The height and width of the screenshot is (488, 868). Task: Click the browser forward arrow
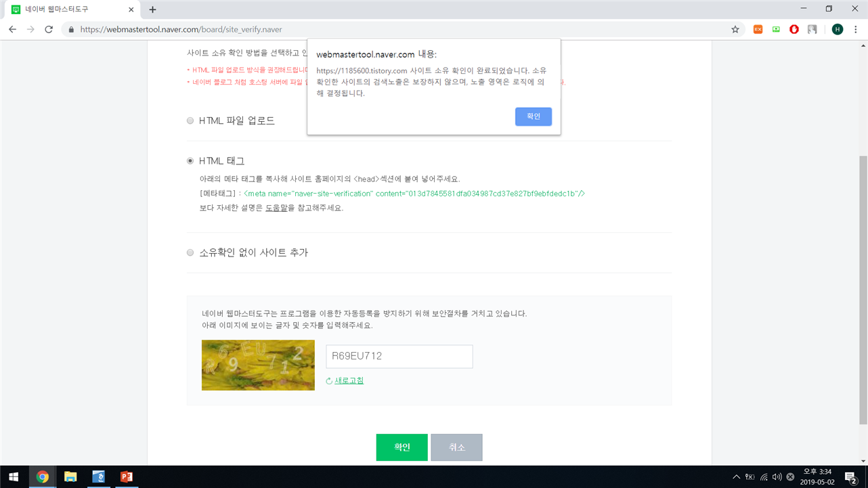(30, 30)
